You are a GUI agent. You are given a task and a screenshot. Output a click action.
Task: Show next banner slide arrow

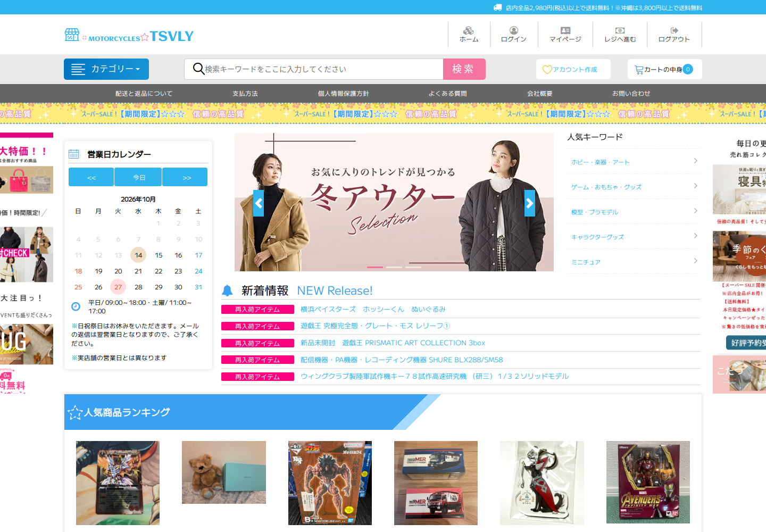point(530,203)
